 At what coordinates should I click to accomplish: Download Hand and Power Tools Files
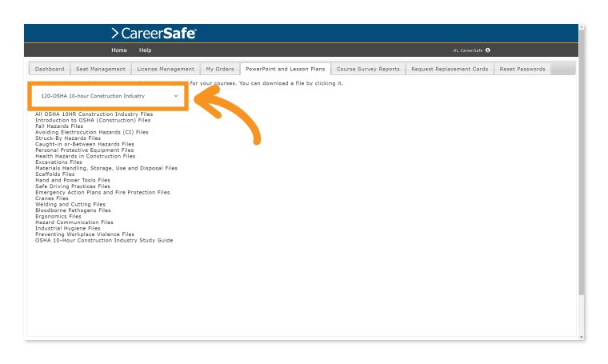[73, 180]
